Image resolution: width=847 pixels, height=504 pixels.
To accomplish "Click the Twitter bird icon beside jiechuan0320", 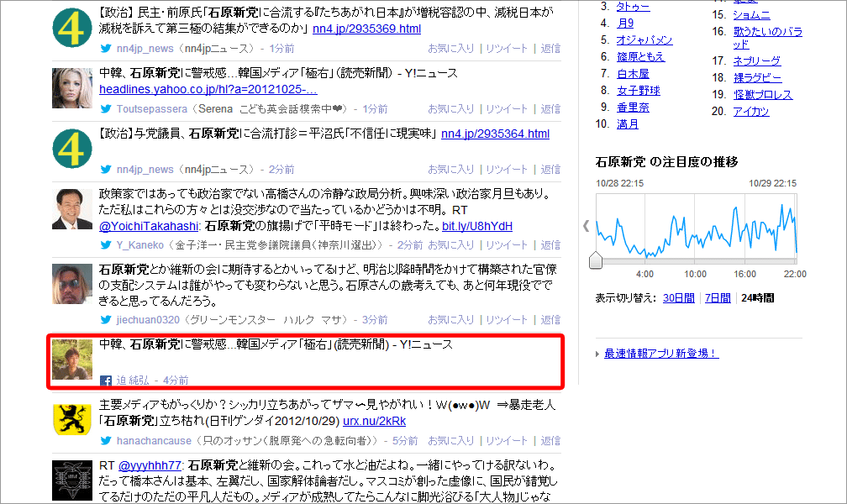I will 106,319.
